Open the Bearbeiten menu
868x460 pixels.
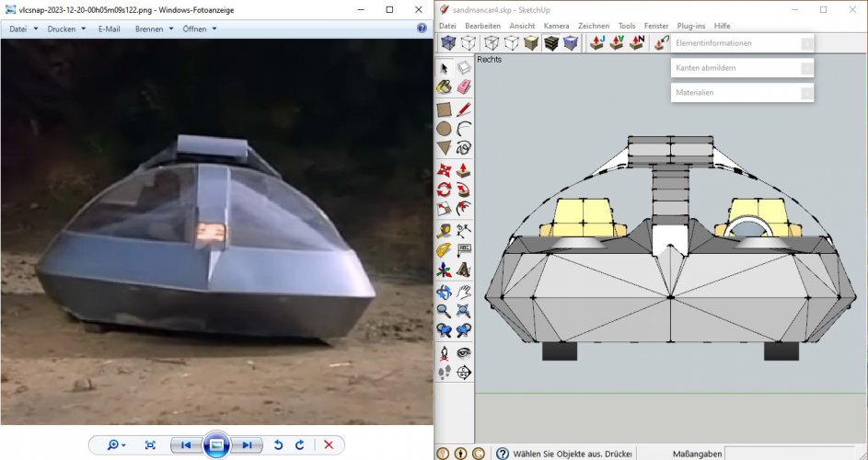coord(482,26)
